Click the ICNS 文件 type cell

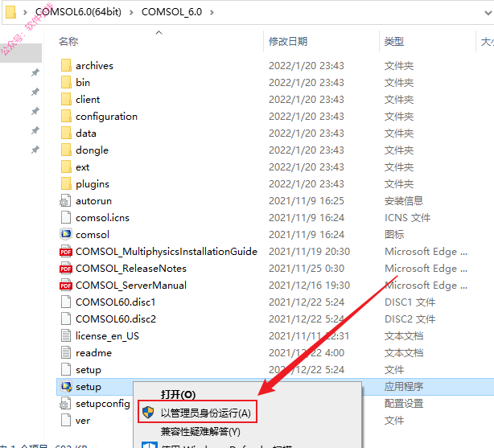[407, 218]
